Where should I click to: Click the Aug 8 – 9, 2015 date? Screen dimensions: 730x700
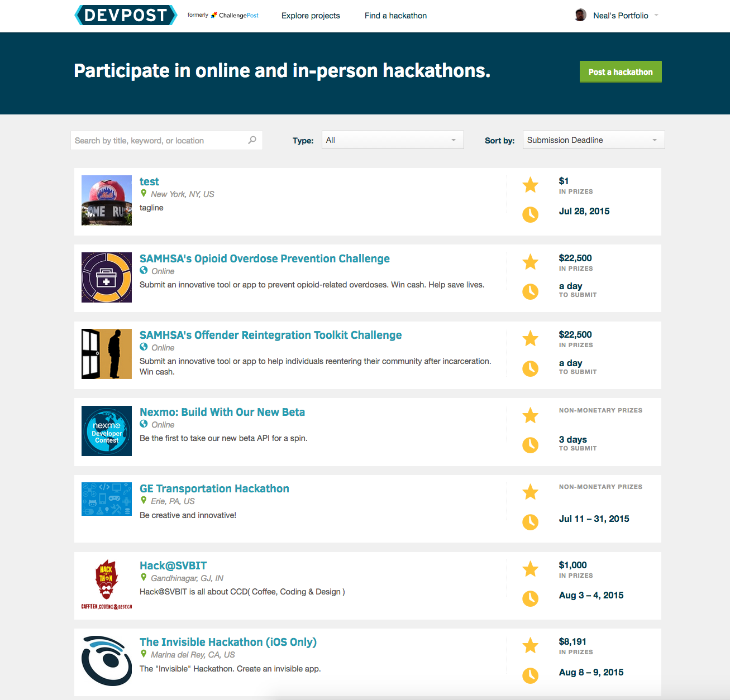591,672
